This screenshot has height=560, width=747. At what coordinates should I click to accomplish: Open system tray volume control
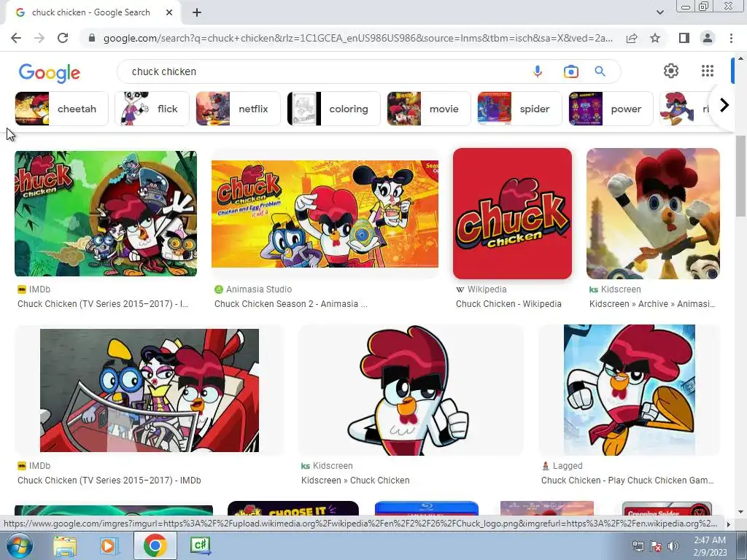coord(673,546)
